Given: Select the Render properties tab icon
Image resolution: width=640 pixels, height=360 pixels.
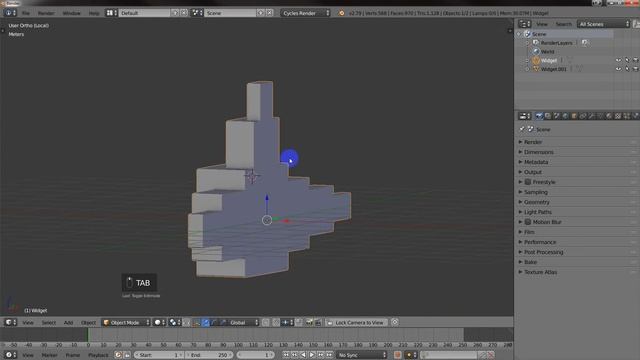Looking at the screenshot, I should (539, 116).
